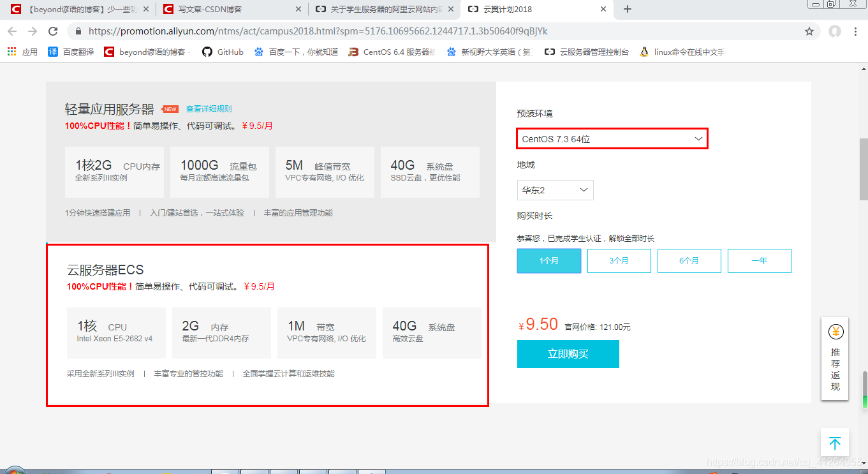This screenshot has width=868, height=474.
Task: Select the 轻量应用服务器 product heading
Action: 109,109
